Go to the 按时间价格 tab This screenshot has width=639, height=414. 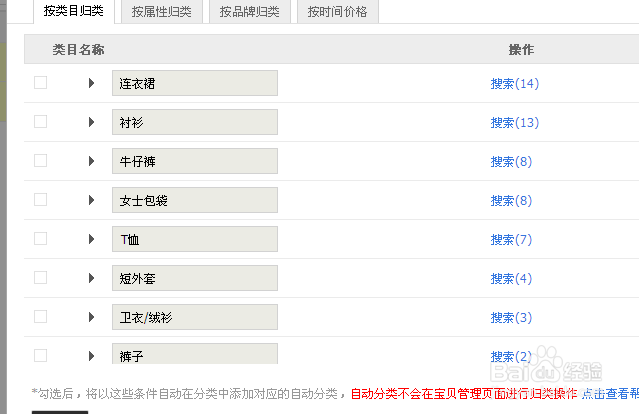337,12
